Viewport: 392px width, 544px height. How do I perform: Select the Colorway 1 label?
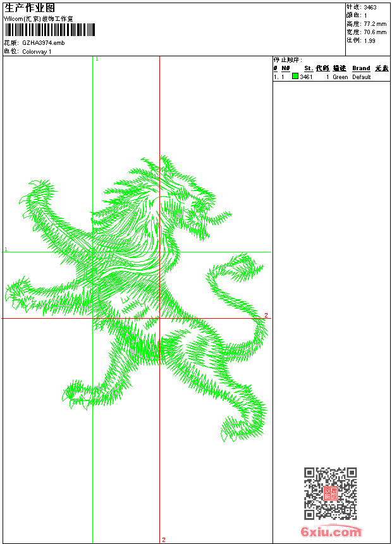(37, 52)
